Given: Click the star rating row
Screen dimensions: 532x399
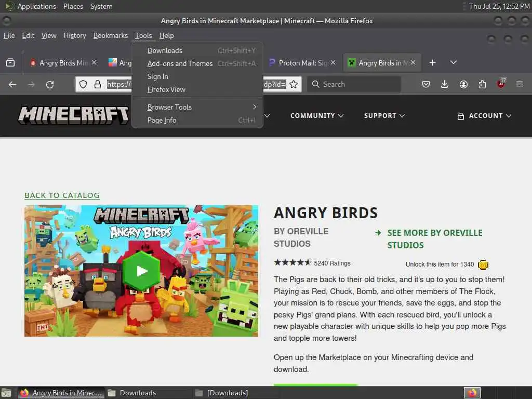Looking at the screenshot, I should (x=292, y=262).
